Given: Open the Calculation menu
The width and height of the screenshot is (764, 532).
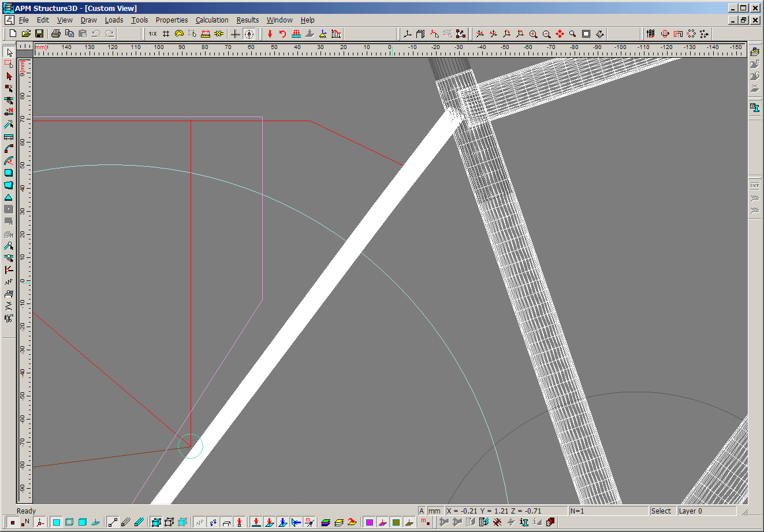Looking at the screenshot, I should click(x=212, y=20).
